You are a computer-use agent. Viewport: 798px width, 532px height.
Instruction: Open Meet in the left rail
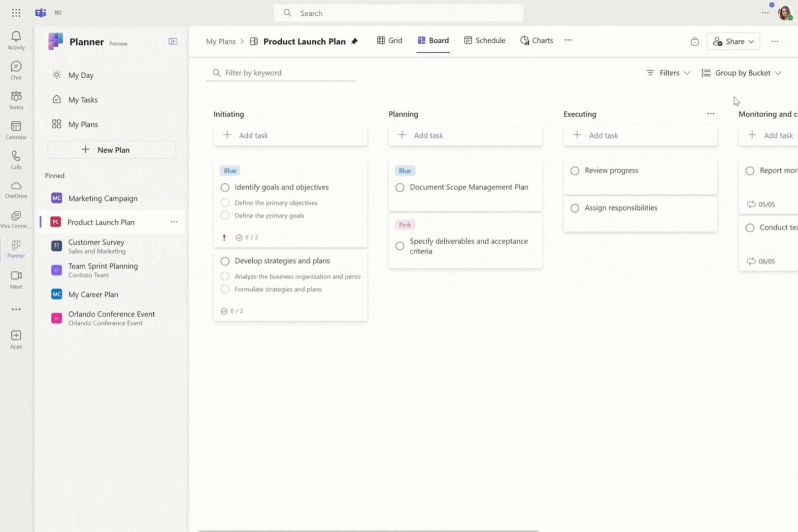(16, 280)
